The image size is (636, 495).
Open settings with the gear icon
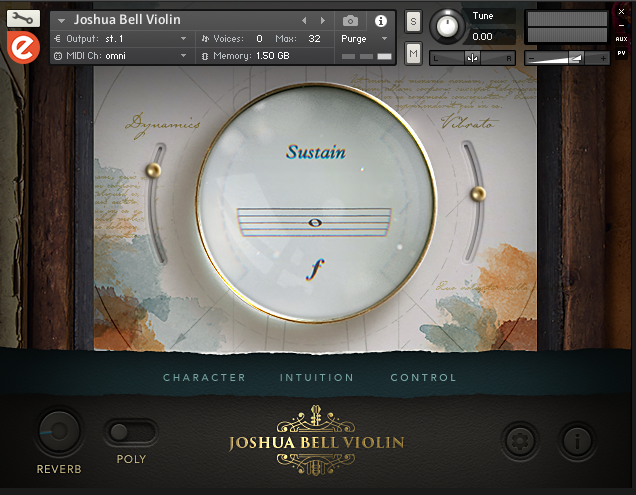[520, 441]
